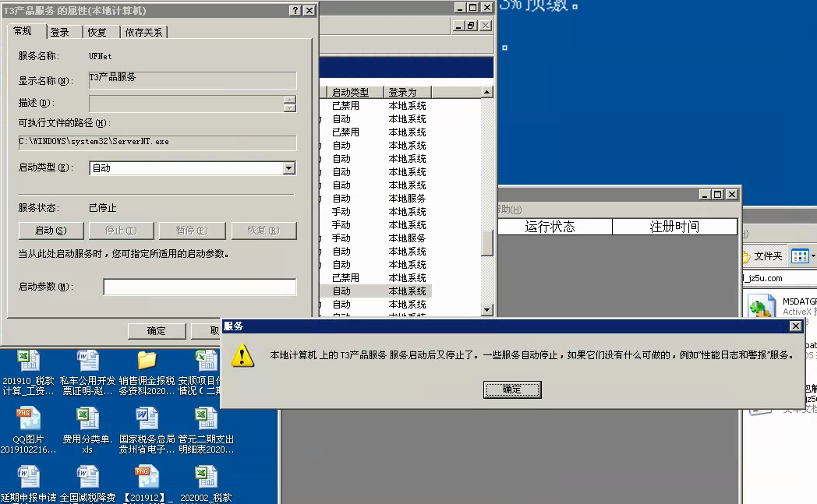The width and height of the screenshot is (817, 504).
Task: Open the views dropdown arrow in explorer toolbar
Action: click(813, 256)
